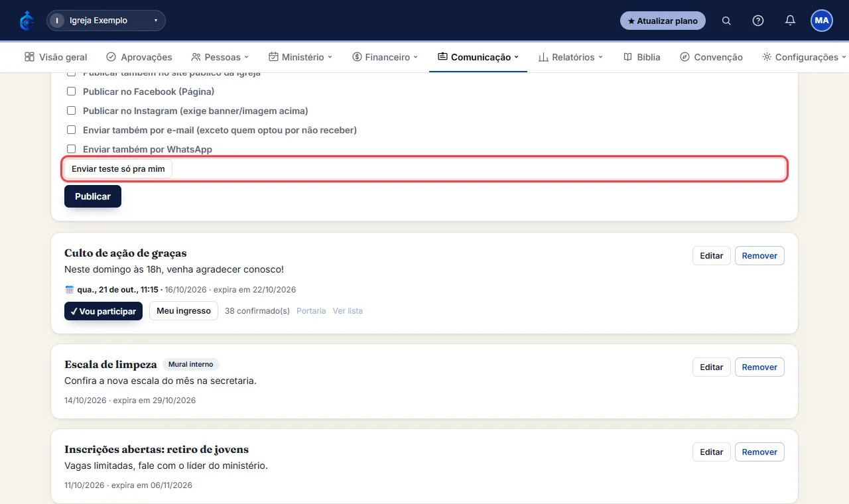Click the calendar icon beside qua., 21 de out.
849x504 pixels.
(70, 290)
